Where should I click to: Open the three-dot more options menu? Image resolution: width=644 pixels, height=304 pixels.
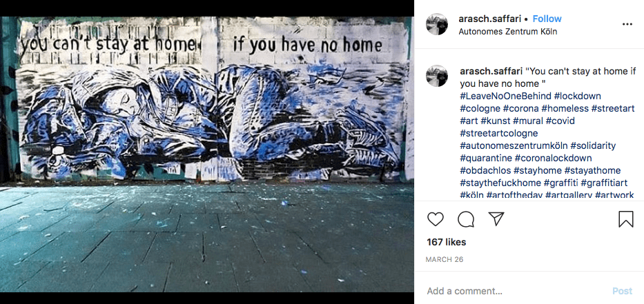click(627, 24)
